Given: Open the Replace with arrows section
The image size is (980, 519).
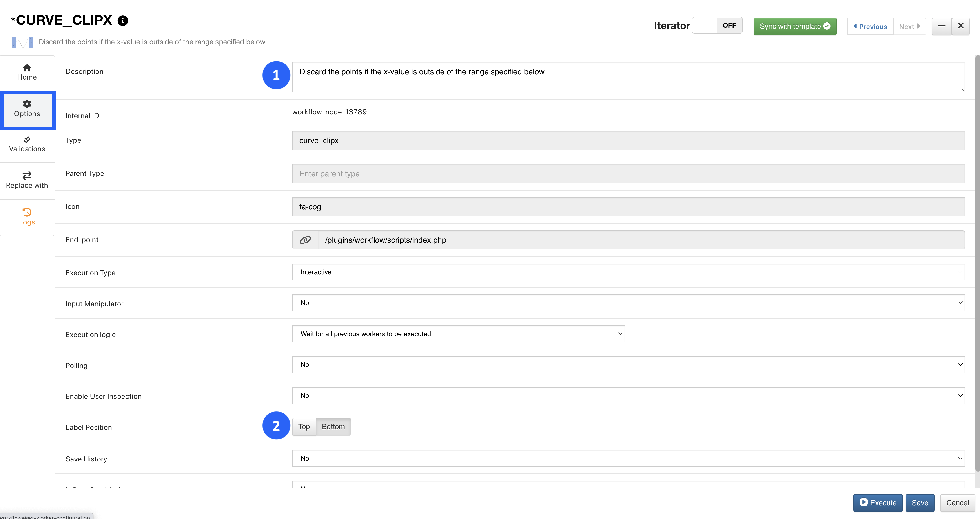Looking at the screenshot, I should [x=27, y=180].
